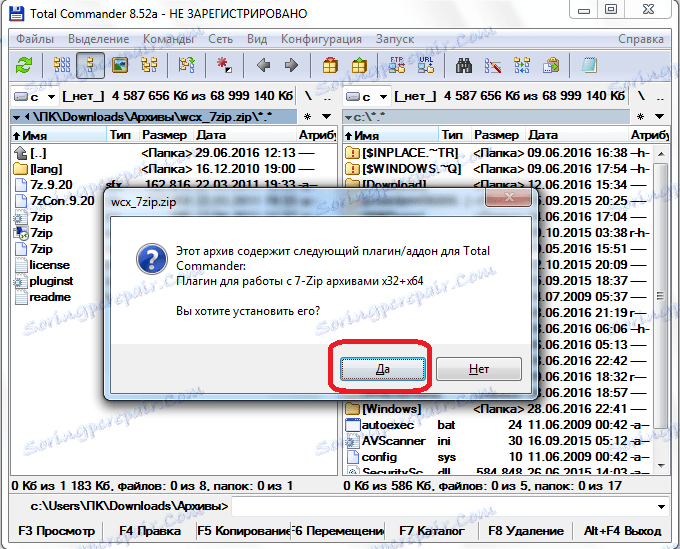The width and height of the screenshot is (680, 549).
Task: Select the Full details view icon
Action: tap(90, 65)
